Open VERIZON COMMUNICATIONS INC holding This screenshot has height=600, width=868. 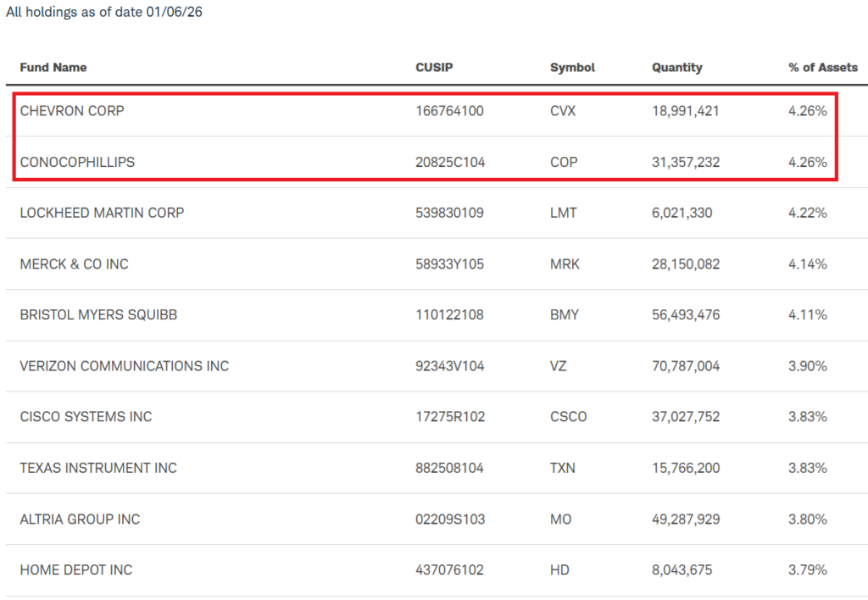(x=125, y=366)
